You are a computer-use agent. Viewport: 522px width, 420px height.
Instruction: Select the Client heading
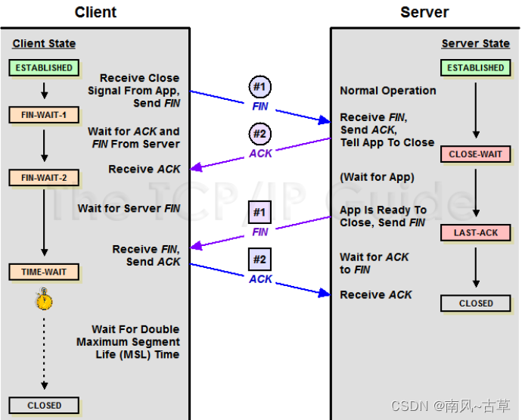click(x=95, y=12)
